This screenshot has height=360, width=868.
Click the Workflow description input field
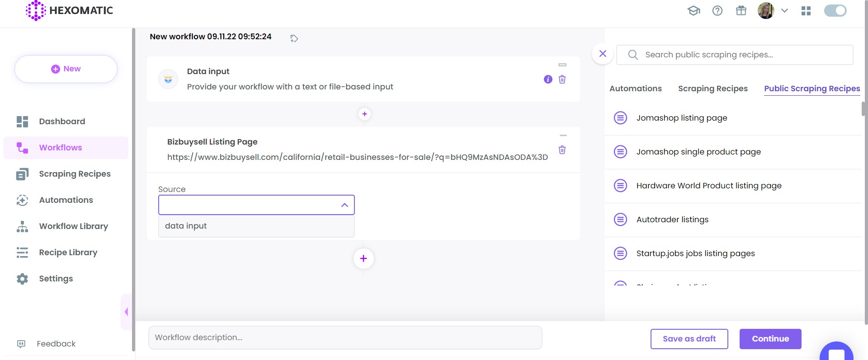[x=345, y=337]
